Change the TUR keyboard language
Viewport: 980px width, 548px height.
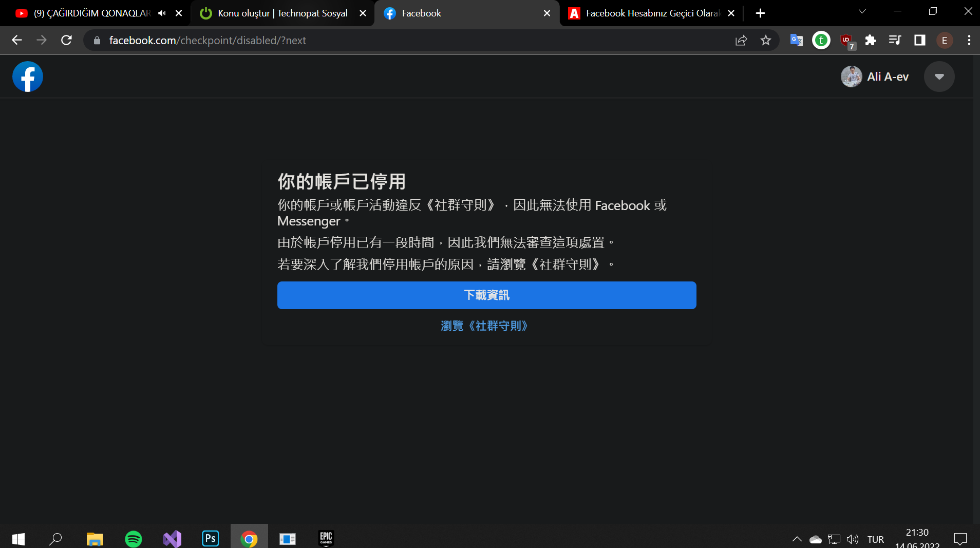(876, 539)
